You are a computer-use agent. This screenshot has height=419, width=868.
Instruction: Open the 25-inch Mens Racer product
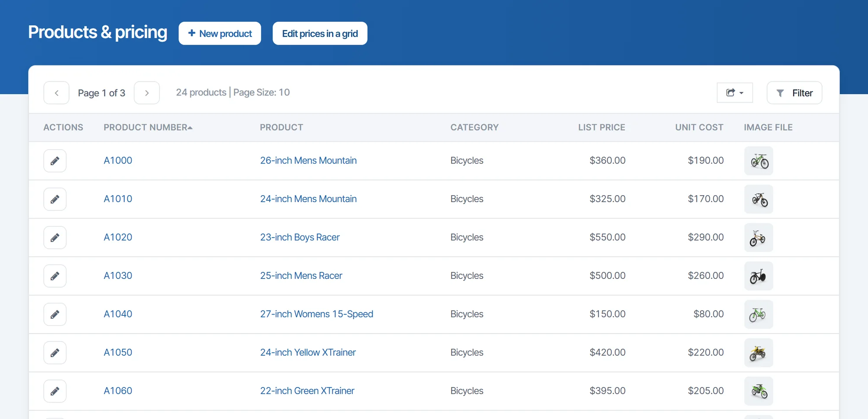pos(301,276)
